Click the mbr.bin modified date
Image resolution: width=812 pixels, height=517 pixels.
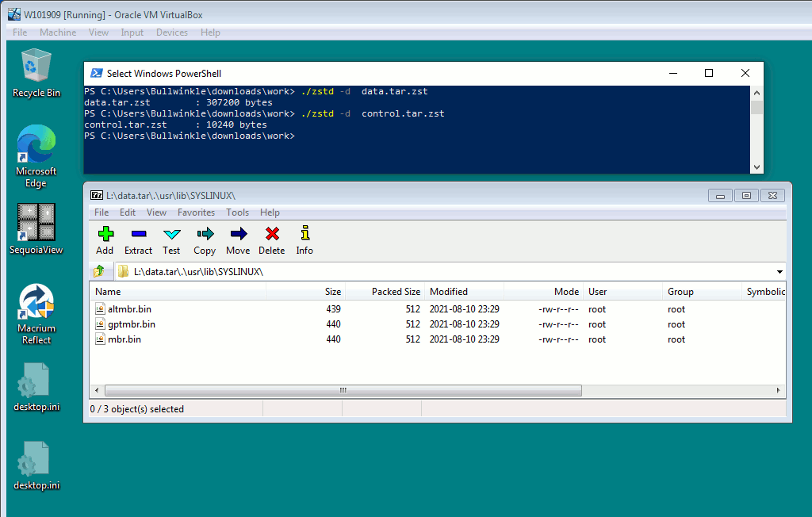(x=465, y=339)
